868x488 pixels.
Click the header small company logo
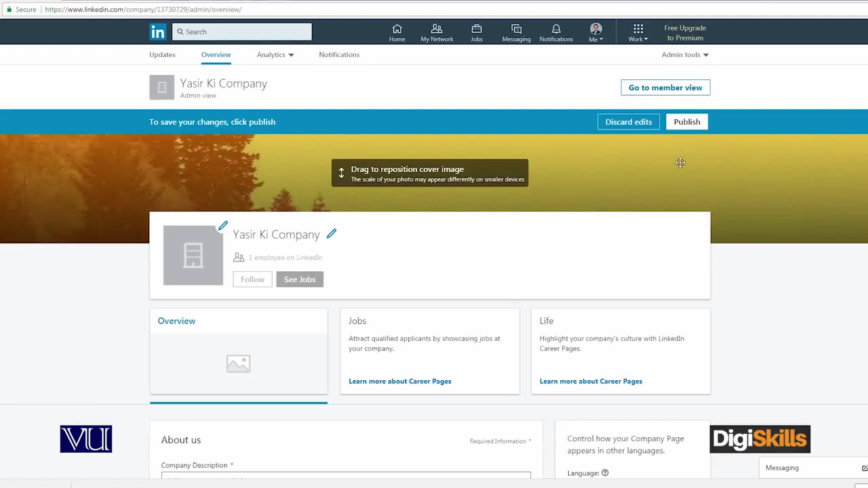coord(162,87)
